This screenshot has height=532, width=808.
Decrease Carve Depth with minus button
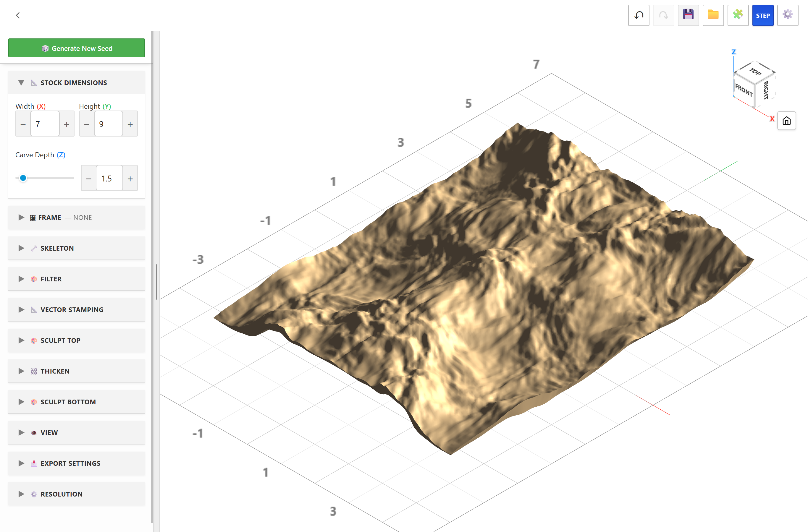click(x=89, y=179)
